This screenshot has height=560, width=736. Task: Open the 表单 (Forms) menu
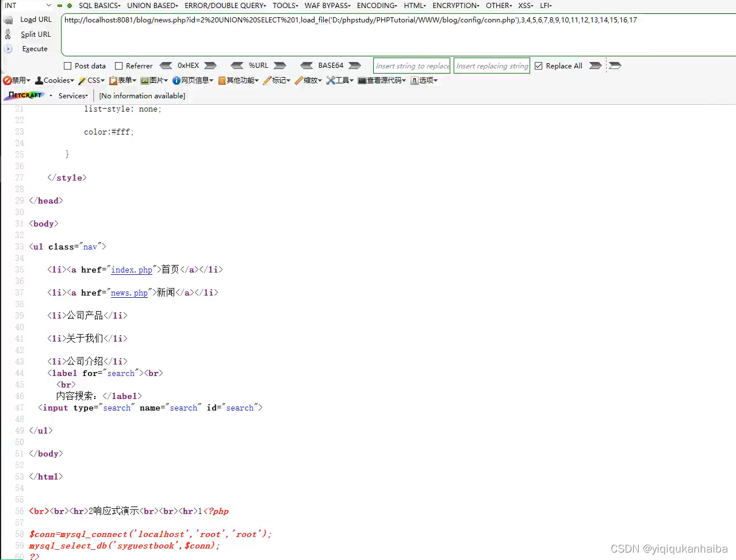coord(123,80)
